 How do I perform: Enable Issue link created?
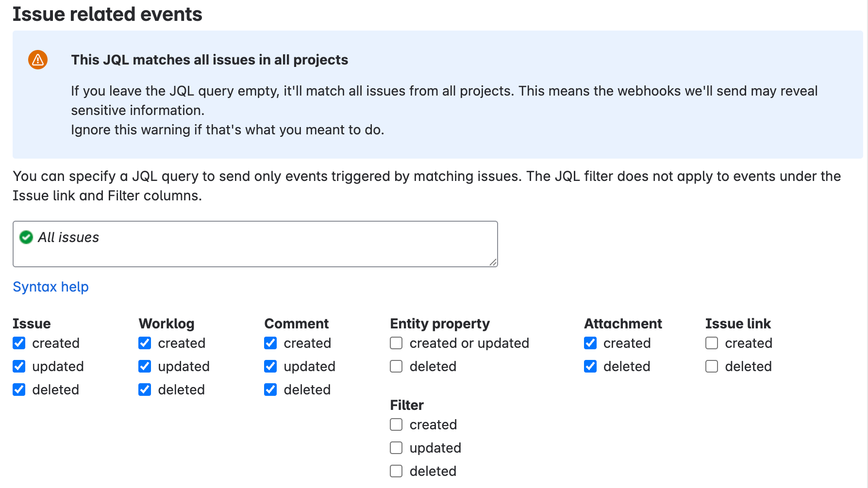712,343
